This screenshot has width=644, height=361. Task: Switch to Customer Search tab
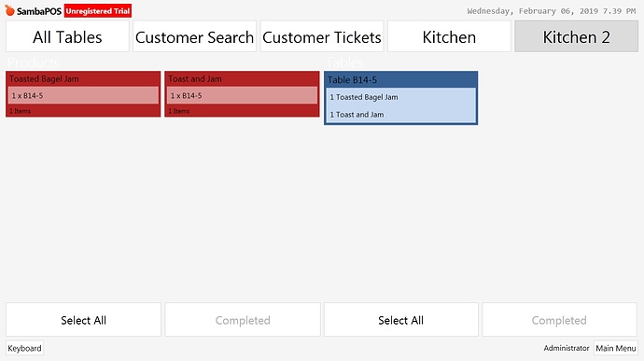pyautogui.click(x=195, y=36)
